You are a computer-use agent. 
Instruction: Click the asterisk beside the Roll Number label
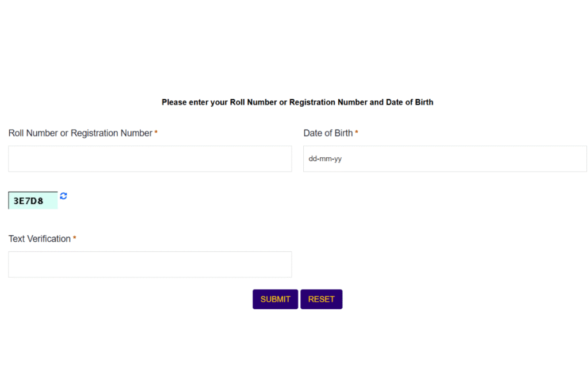click(156, 133)
